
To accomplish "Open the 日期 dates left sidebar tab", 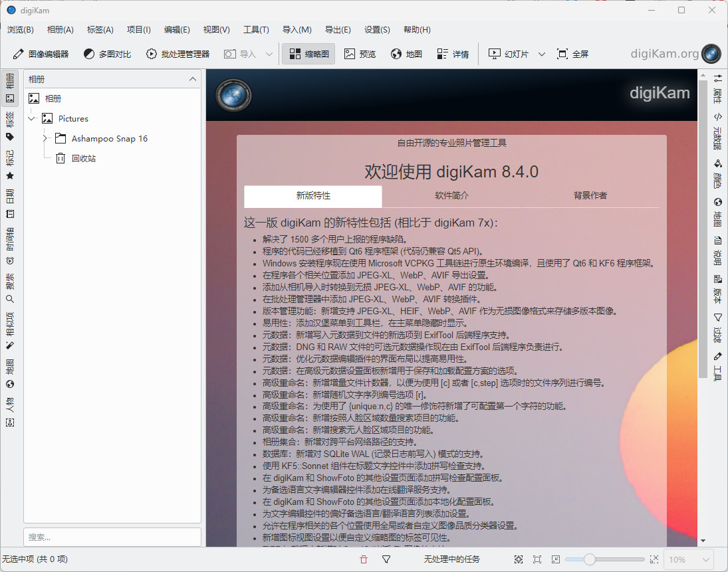I will [10, 203].
